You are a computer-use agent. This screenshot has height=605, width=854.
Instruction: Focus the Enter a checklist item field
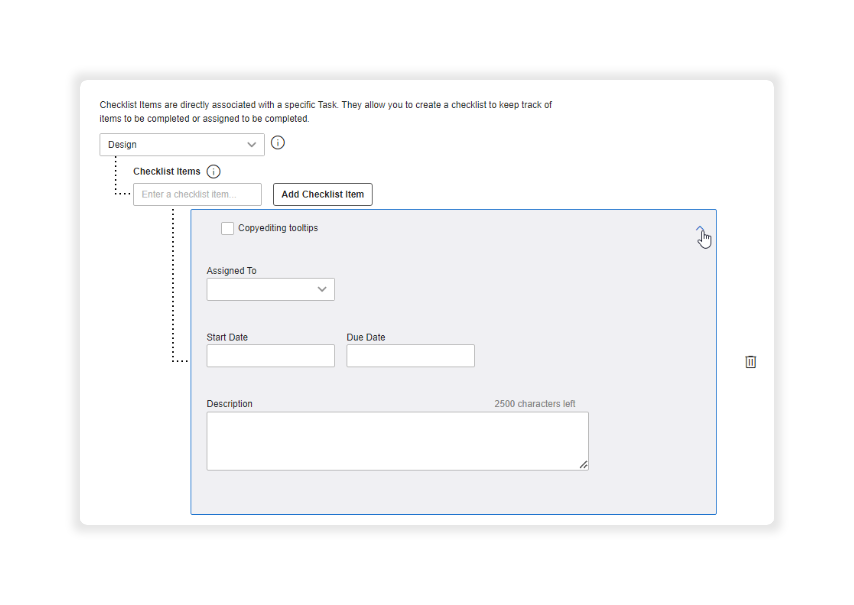click(x=197, y=194)
